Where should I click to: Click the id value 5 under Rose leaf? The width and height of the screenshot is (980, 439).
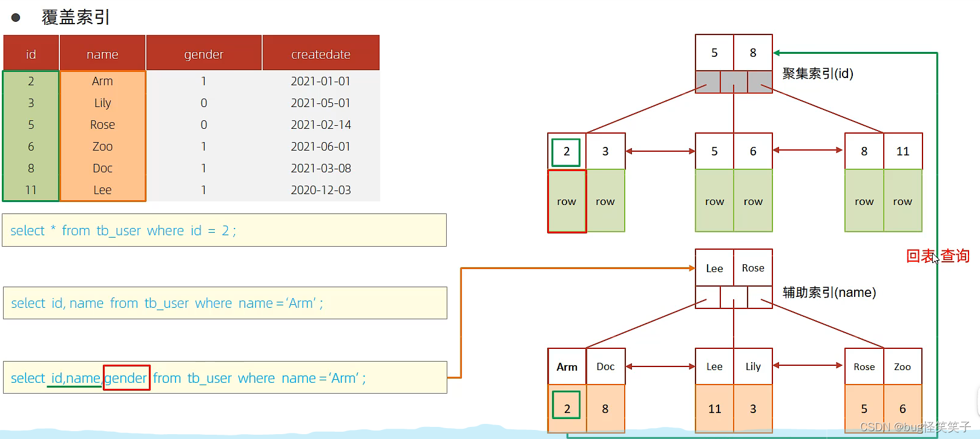pyautogui.click(x=864, y=409)
